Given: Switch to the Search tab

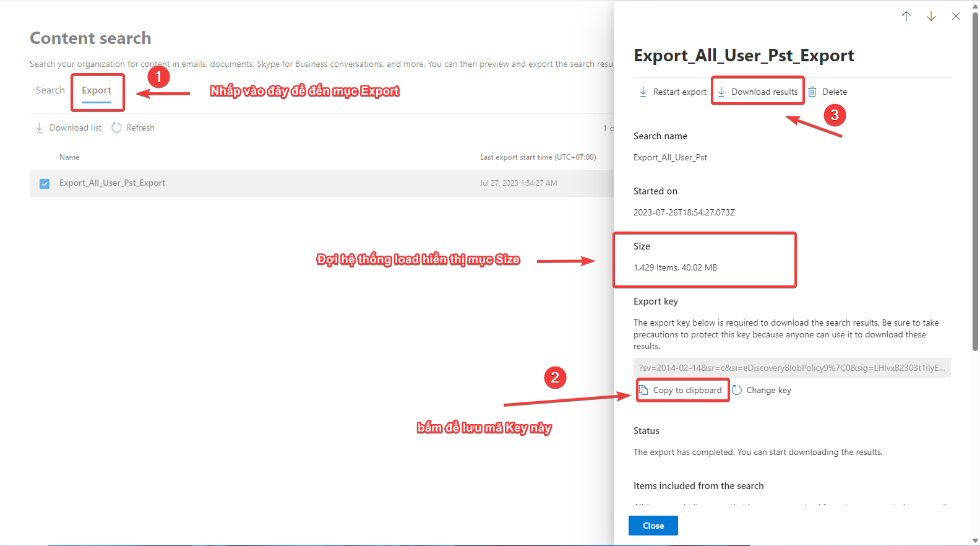Looking at the screenshot, I should pos(50,90).
